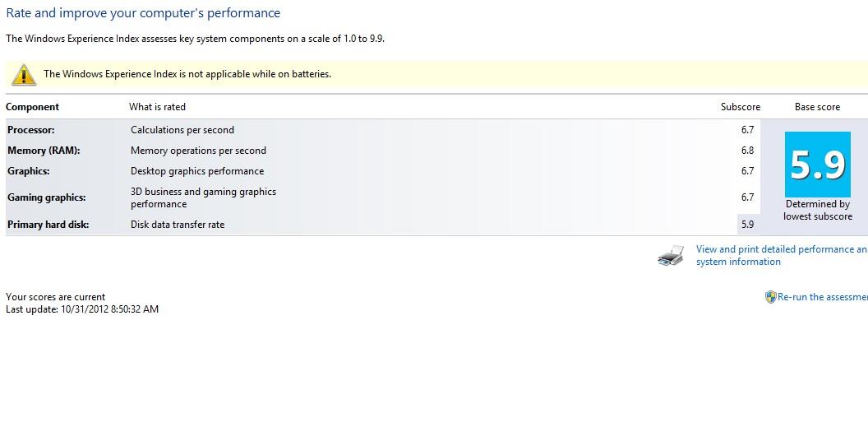Screen dimensions: 868x427
Task: Click the Subscore column header
Action: point(741,107)
